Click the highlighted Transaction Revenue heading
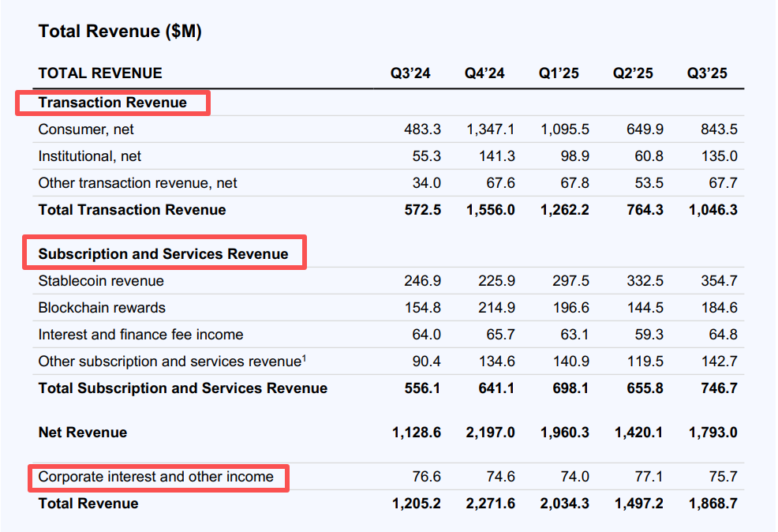This screenshot has width=778, height=532. (x=112, y=103)
